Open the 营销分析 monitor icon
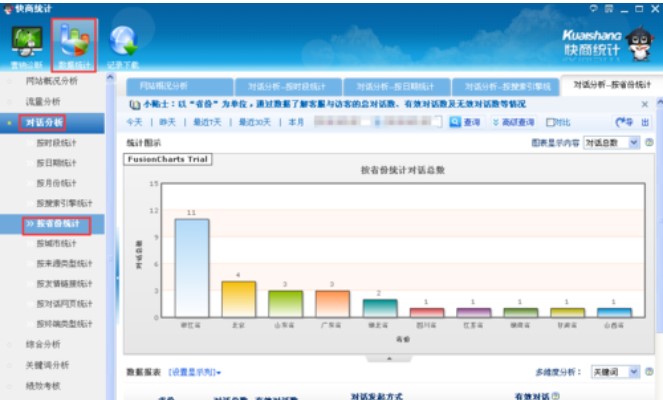Image resolution: width=663 pixels, height=400 pixels. tap(27, 41)
